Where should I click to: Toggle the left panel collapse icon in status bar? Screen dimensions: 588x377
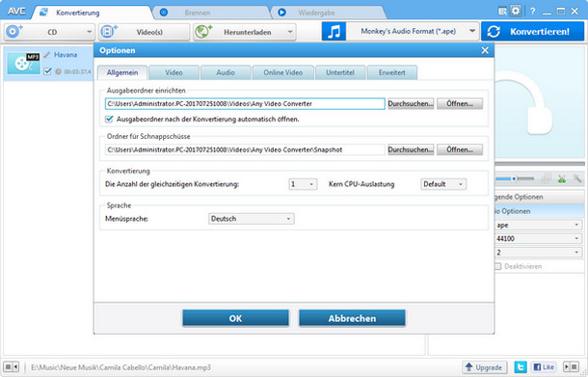click(x=11, y=366)
